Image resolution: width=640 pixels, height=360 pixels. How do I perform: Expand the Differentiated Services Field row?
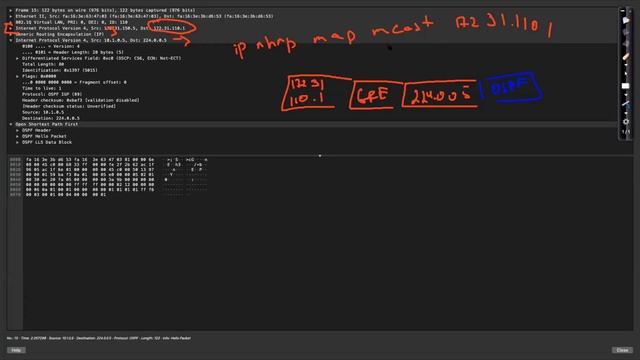click(18, 58)
